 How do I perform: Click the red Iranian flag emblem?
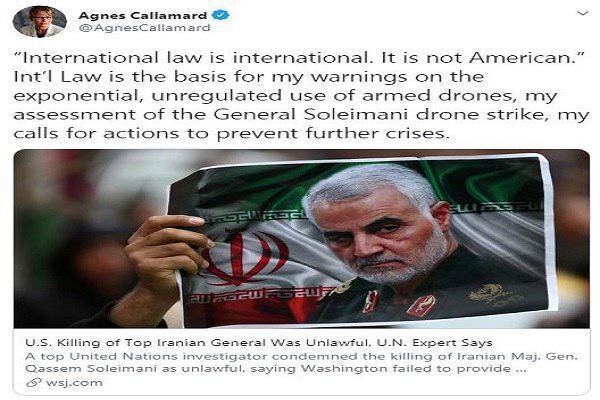243,258
